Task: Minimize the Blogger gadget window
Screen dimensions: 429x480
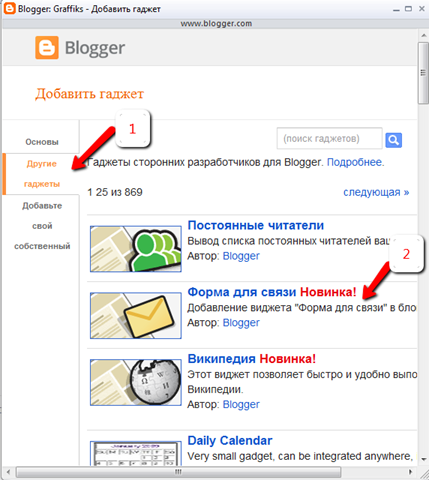Action: pyautogui.click(x=396, y=9)
